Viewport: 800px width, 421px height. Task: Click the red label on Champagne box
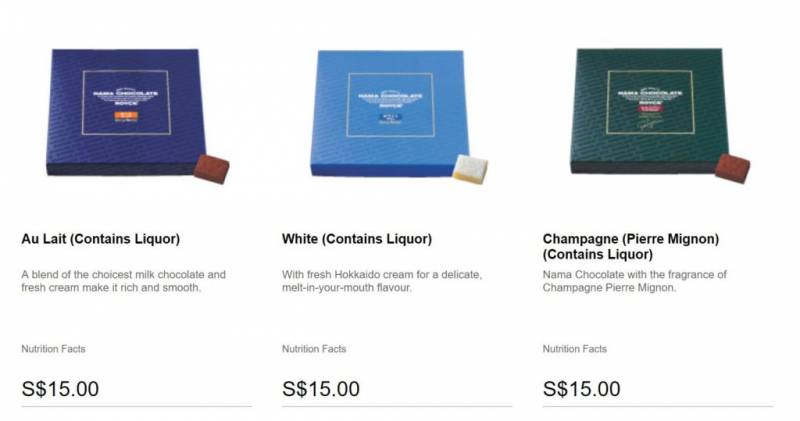[649, 108]
